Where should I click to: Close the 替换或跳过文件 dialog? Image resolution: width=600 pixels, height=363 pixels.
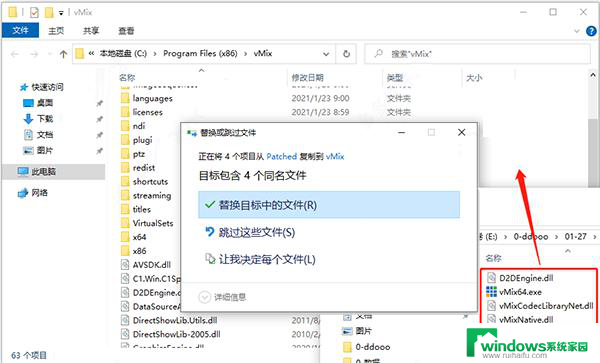(461, 132)
